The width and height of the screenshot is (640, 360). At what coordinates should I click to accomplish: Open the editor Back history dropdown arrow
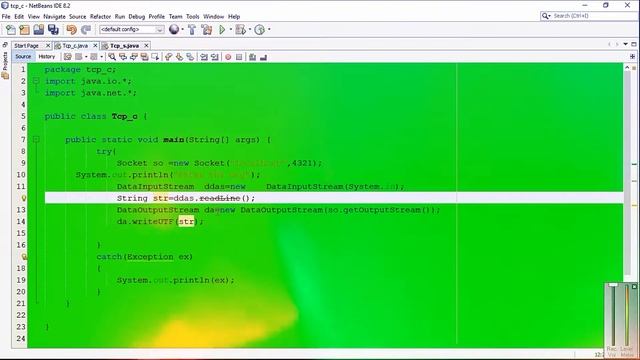(86, 57)
